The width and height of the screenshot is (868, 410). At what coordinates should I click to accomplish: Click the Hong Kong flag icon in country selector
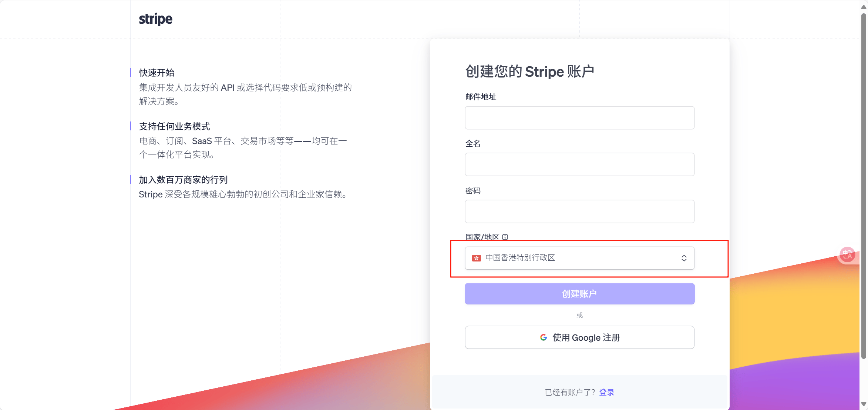point(475,258)
